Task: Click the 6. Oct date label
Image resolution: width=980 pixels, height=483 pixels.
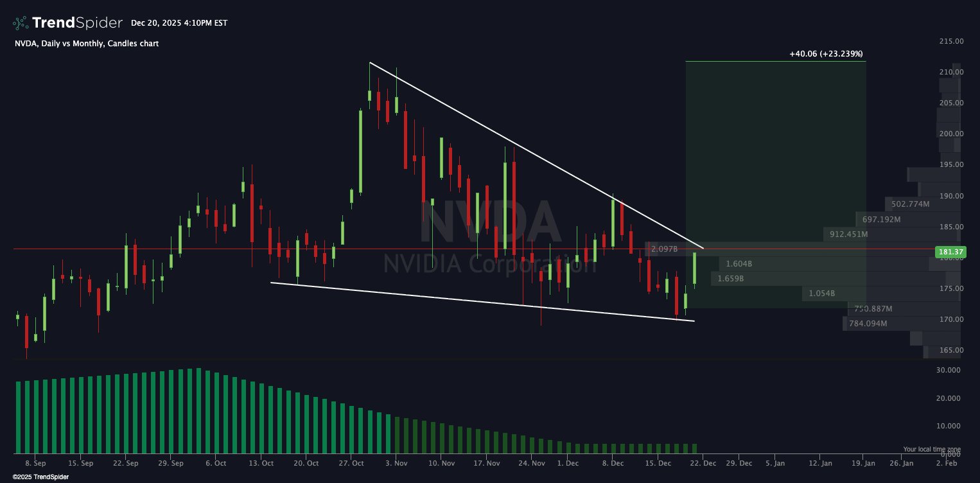Action: (x=216, y=463)
